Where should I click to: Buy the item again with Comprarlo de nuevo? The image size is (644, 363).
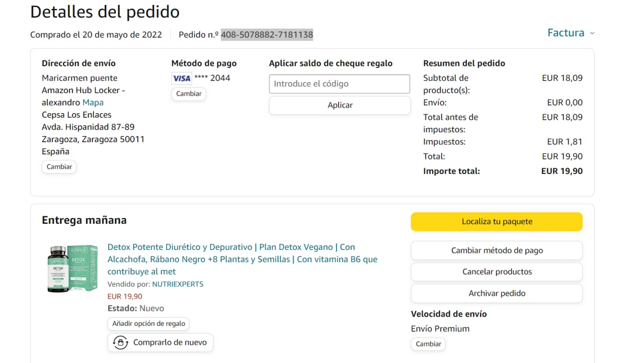click(160, 342)
